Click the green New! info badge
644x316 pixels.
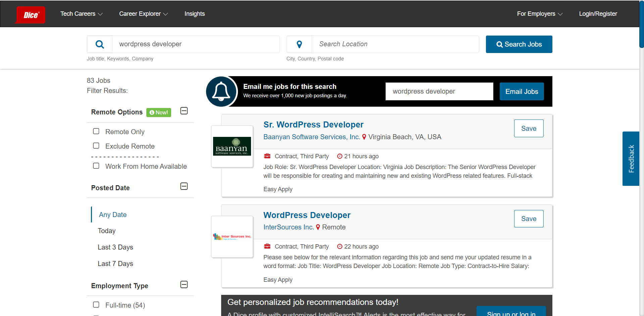coord(159,112)
